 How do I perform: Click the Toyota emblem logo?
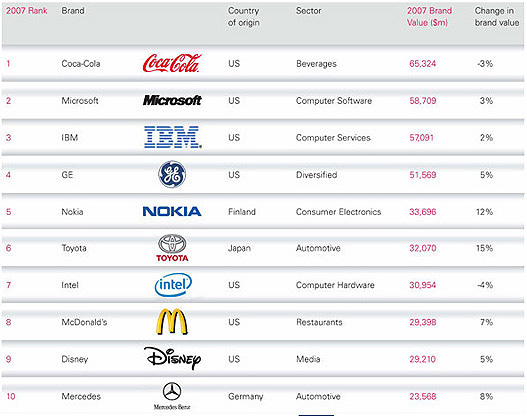(172, 248)
